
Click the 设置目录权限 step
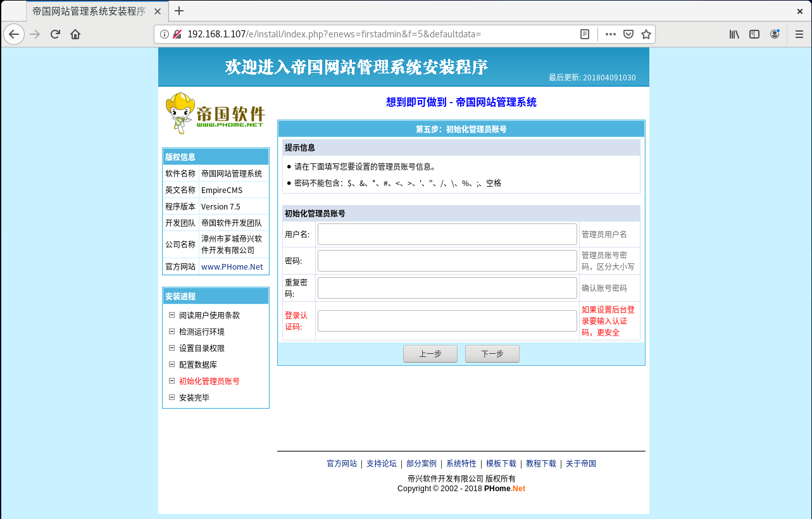pos(202,348)
